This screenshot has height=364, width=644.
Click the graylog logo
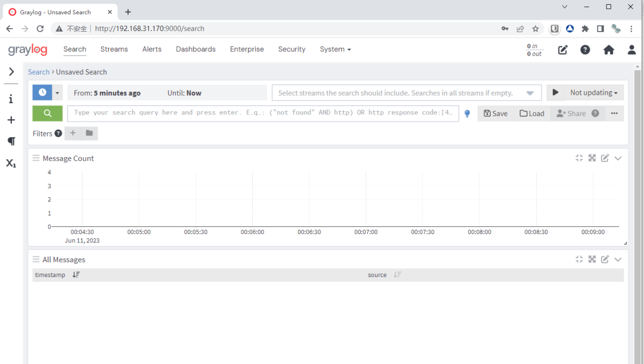(27, 49)
